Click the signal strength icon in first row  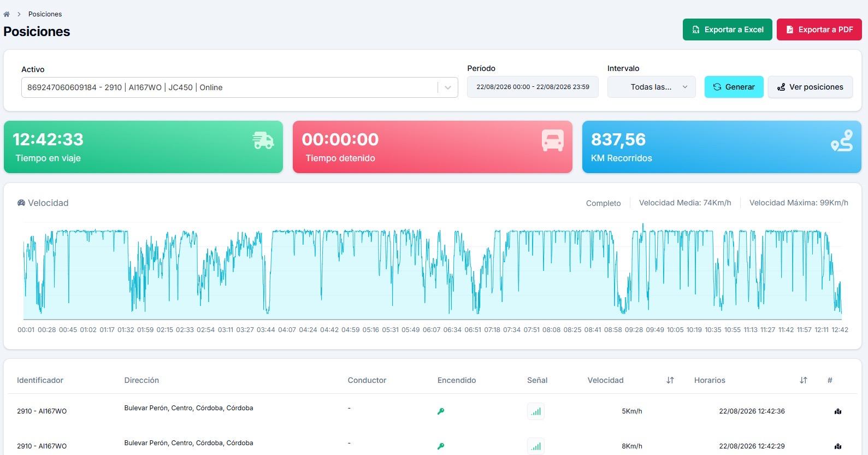click(x=536, y=411)
